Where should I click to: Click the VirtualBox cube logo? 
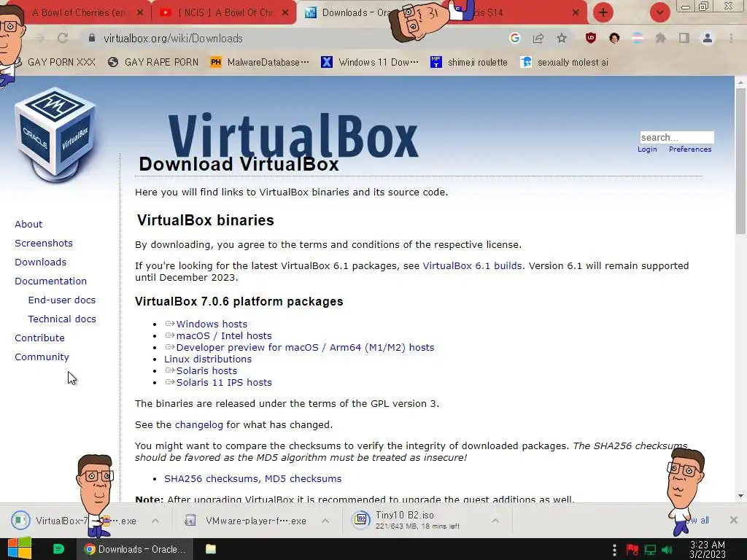[x=55, y=135]
